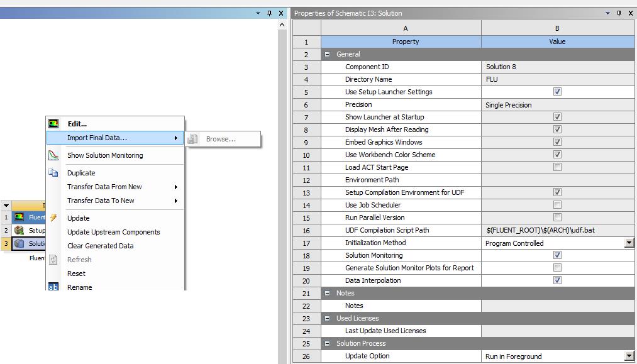Toggle Use Workbench Color Scheme checkbox
The image size is (637, 364).
tap(557, 155)
